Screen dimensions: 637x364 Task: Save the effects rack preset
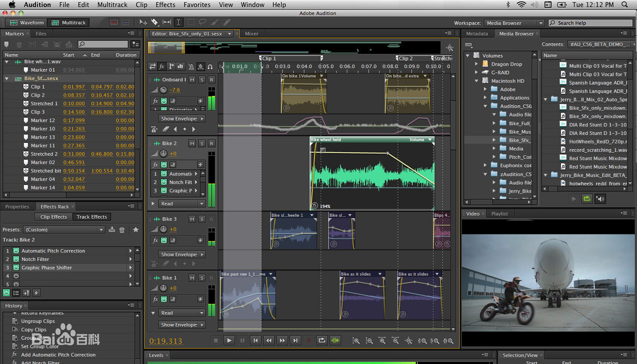(x=112, y=230)
